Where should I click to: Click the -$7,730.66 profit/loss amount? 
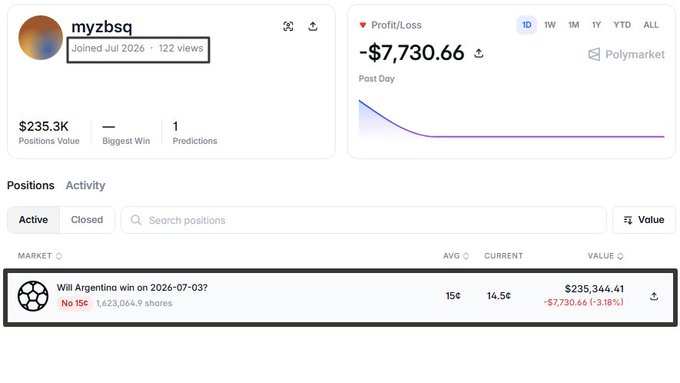click(x=412, y=53)
